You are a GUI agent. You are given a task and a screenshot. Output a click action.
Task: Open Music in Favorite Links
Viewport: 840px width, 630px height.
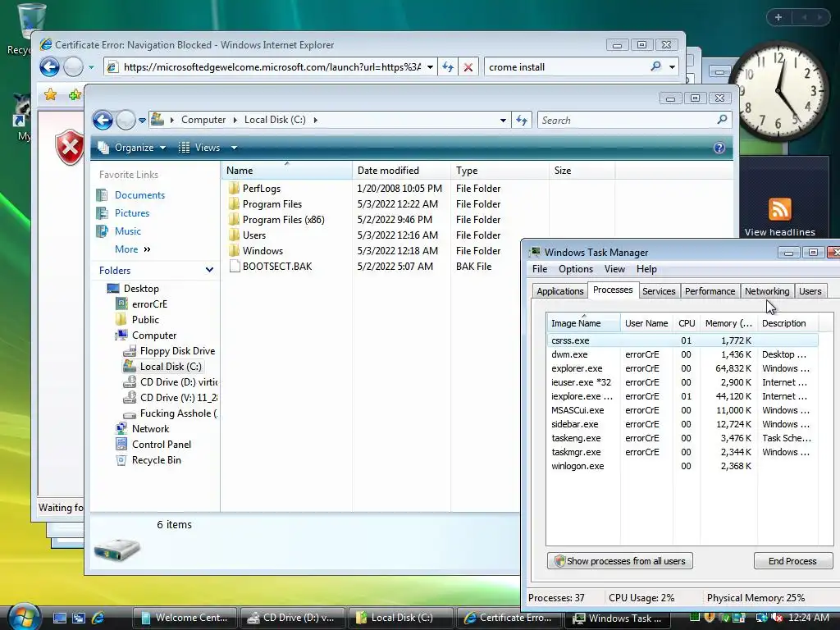pyautogui.click(x=127, y=231)
